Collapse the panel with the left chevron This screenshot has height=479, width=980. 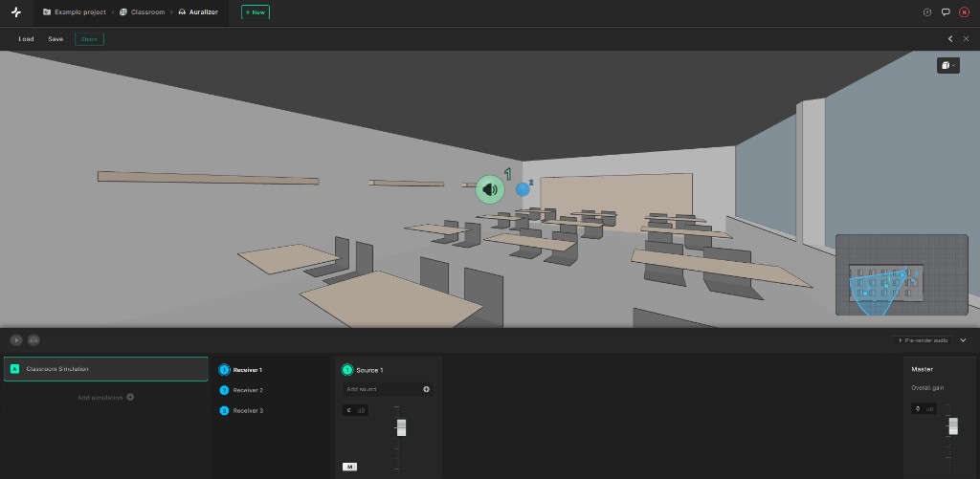[950, 38]
